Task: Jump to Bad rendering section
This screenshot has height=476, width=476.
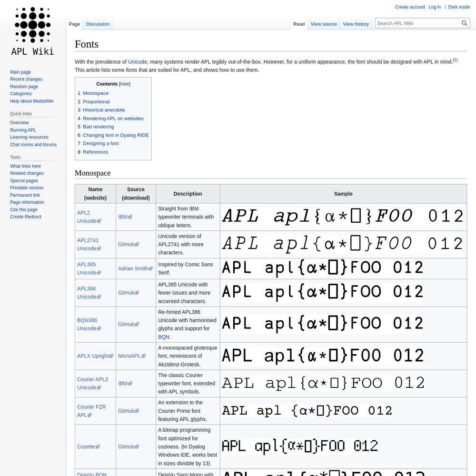Action: click(99, 127)
